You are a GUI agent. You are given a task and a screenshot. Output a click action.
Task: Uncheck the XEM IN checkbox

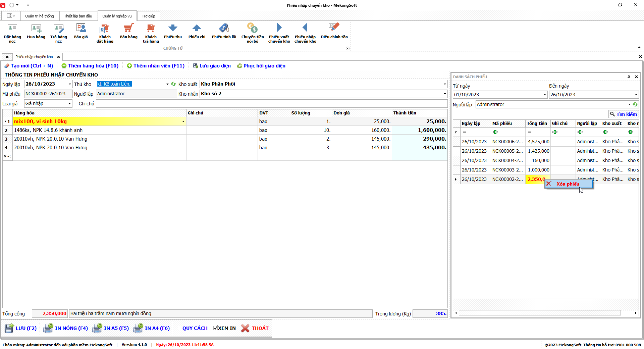click(216, 328)
